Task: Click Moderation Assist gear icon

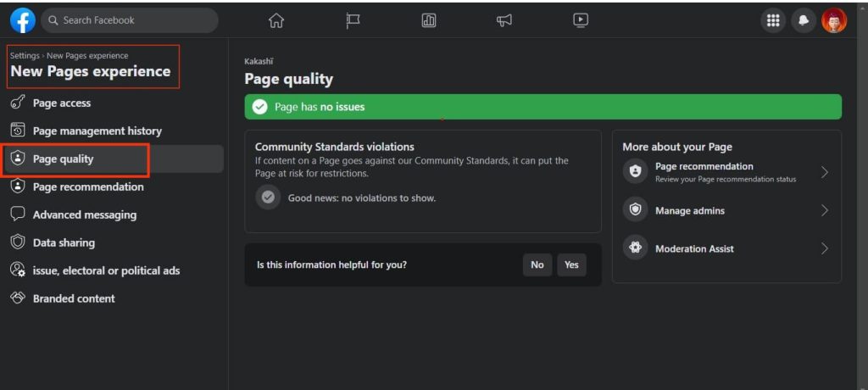Action: pos(635,248)
